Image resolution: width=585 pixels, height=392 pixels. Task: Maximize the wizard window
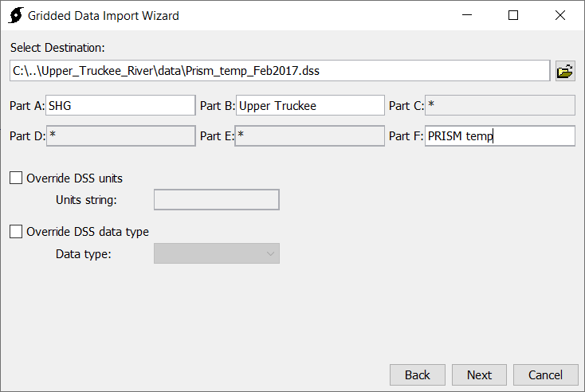pos(513,15)
